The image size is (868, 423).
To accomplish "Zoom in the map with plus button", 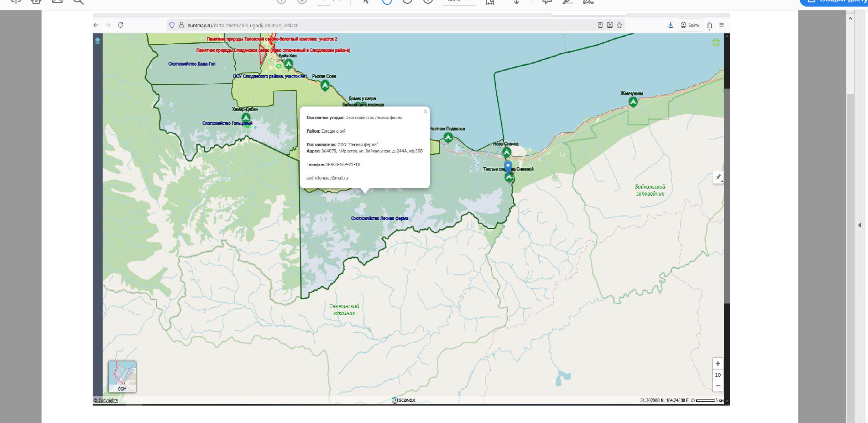I will (717, 364).
